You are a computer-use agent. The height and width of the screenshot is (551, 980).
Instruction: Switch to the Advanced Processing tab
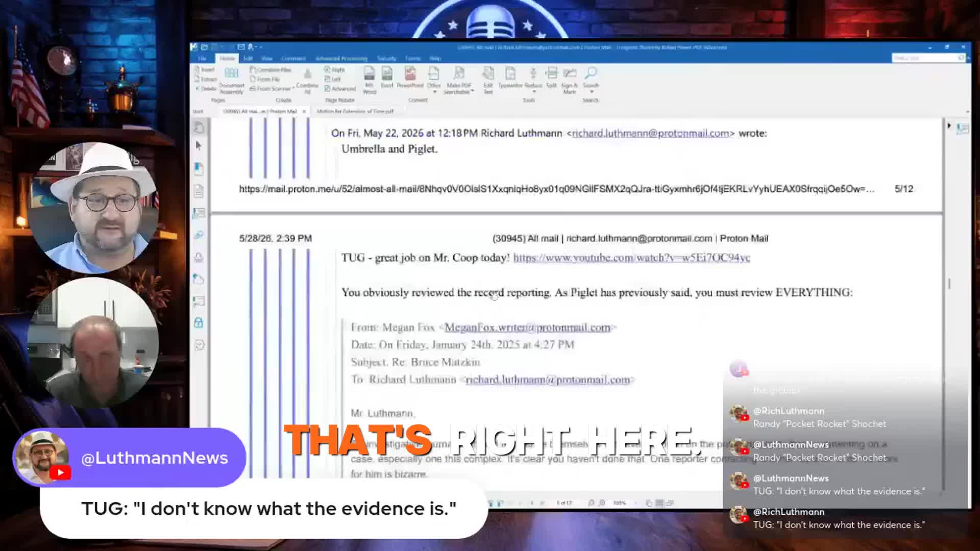[341, 59]
